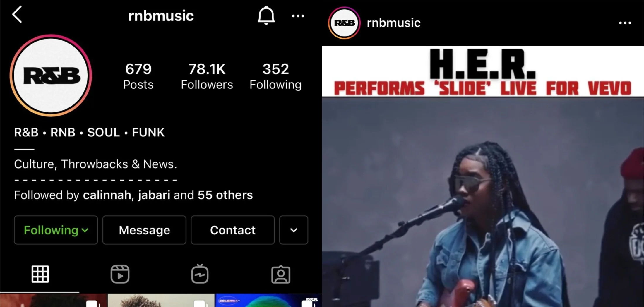Select 'R&B • RNB • SOUL • FUNK' name
This screenshot has width=644, height=307.
[x=89, y=133]
